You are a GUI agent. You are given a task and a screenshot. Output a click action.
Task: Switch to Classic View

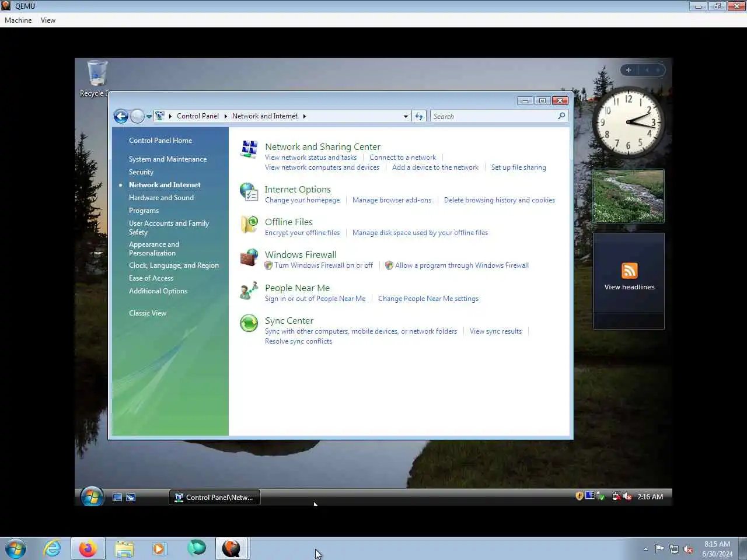[x=148, y=313]
